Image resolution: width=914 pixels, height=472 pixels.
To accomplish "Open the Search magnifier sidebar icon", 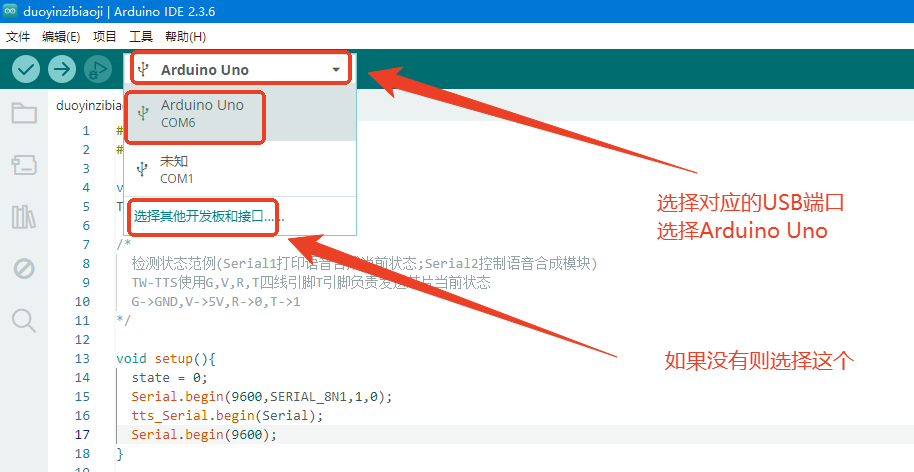I will click(x=24, y=320).
